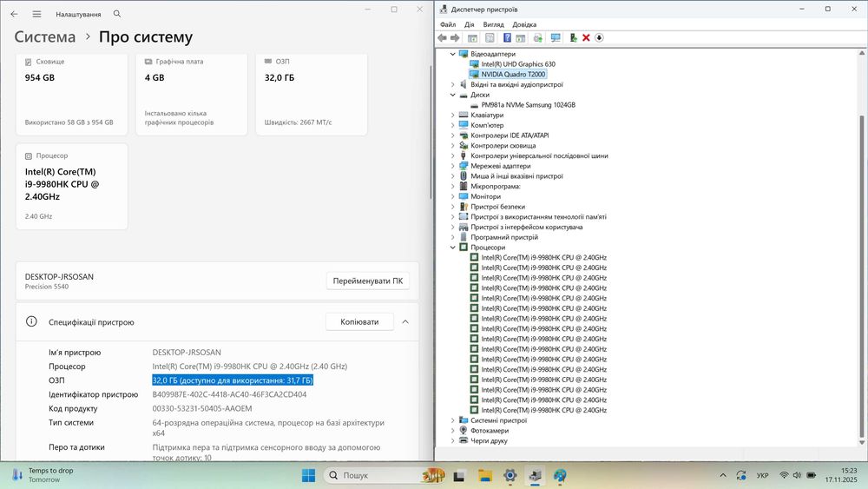Uninstall device with red X icon
The height and width of the screenshot is (489, 868).
586,37
